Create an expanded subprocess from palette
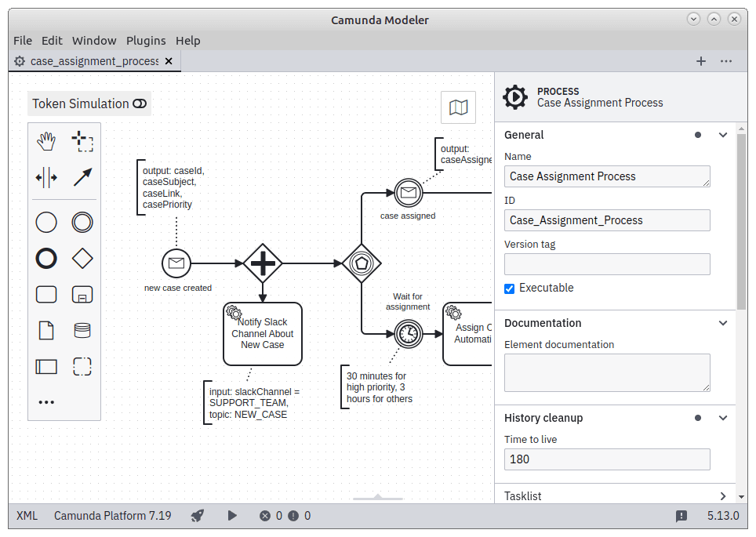The width and height of the screenshot is (756, 537). click(82, 295)
